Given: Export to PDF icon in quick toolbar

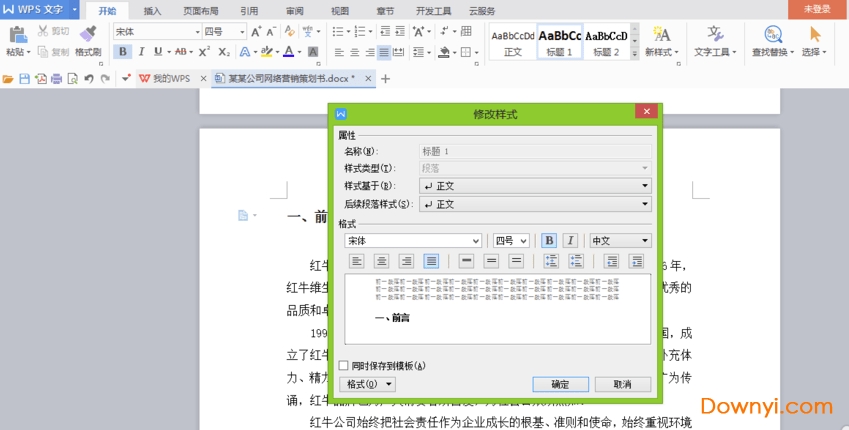Looking at the screenshot, I should click(x=41, y=79).
